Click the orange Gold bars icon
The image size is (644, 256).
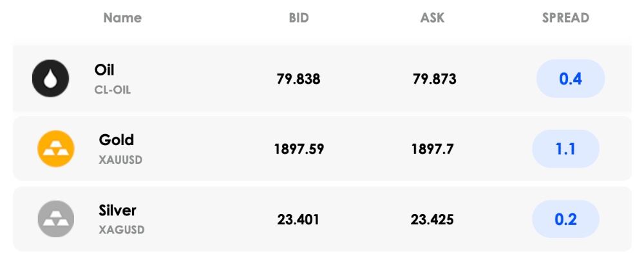[x=56, y=148]
